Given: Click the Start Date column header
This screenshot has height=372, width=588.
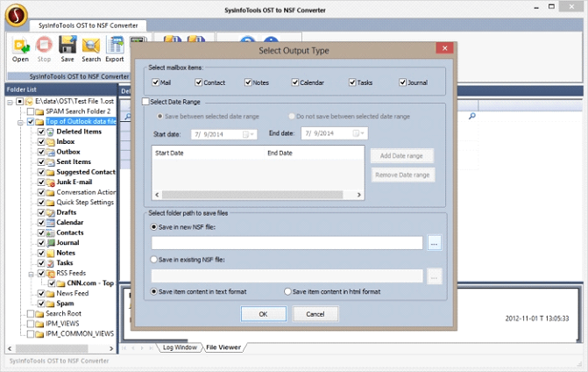Looking at the screenshot, I should [209, 153].
